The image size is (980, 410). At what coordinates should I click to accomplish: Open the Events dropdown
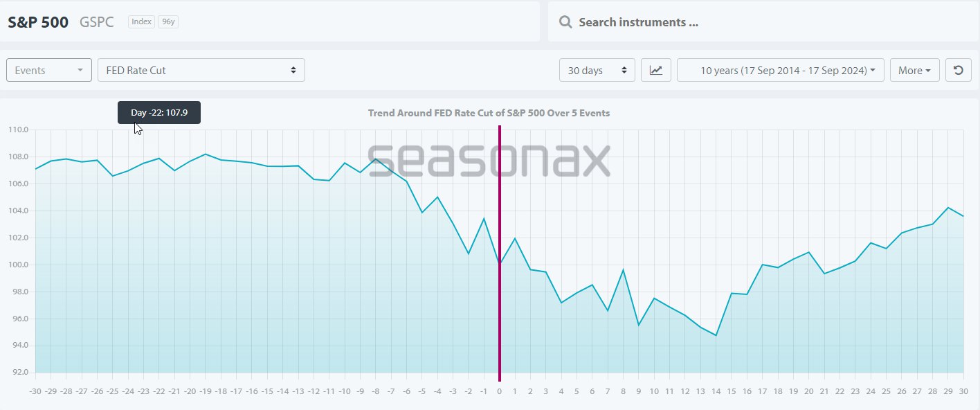pyautogui.click(x=49, y=70)
